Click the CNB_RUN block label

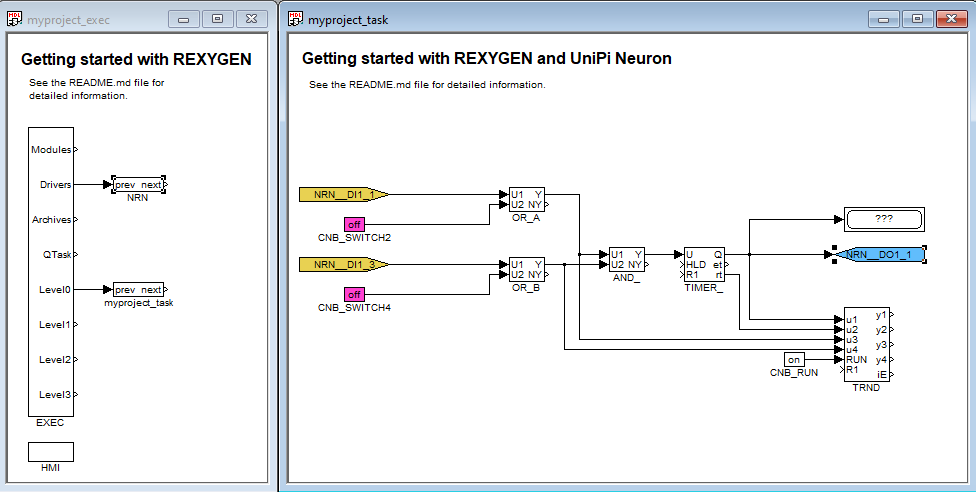pyautogui.click(x=794, y=372)
